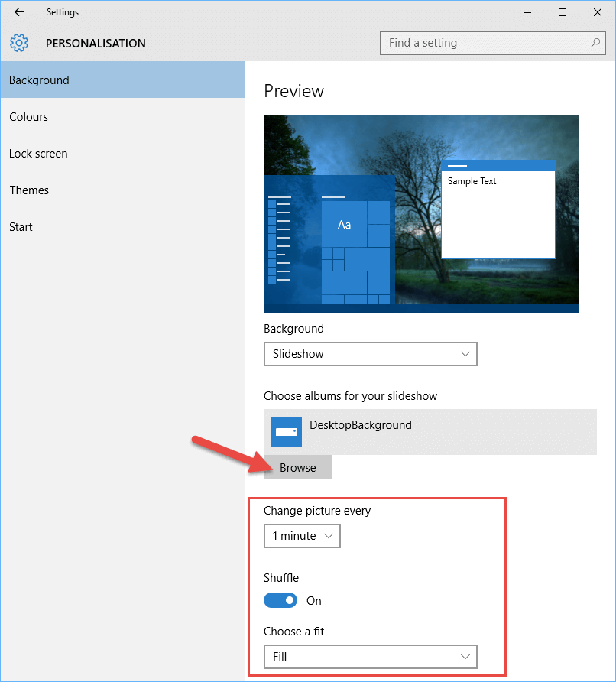Viewport: 616px width, 682px height.
Task: Close the Settings window
Action: point(598,12)
